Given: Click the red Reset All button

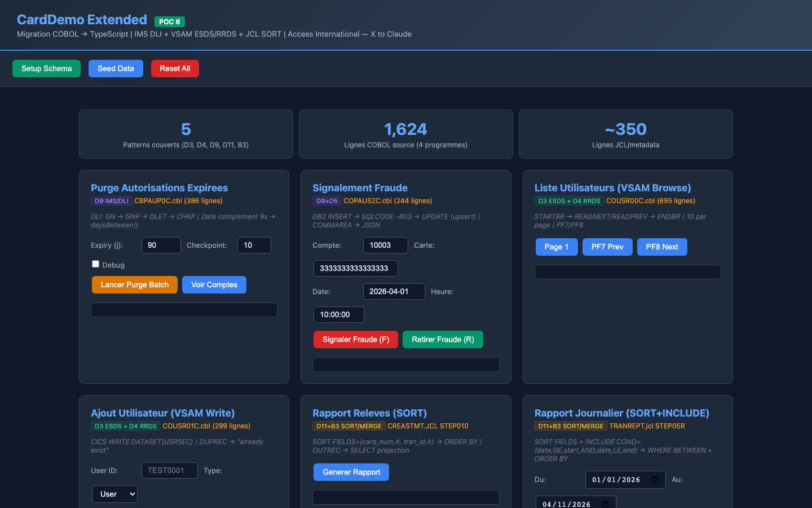Looking at the screenshot, I should pyautogui.click(x=175, y=68).
